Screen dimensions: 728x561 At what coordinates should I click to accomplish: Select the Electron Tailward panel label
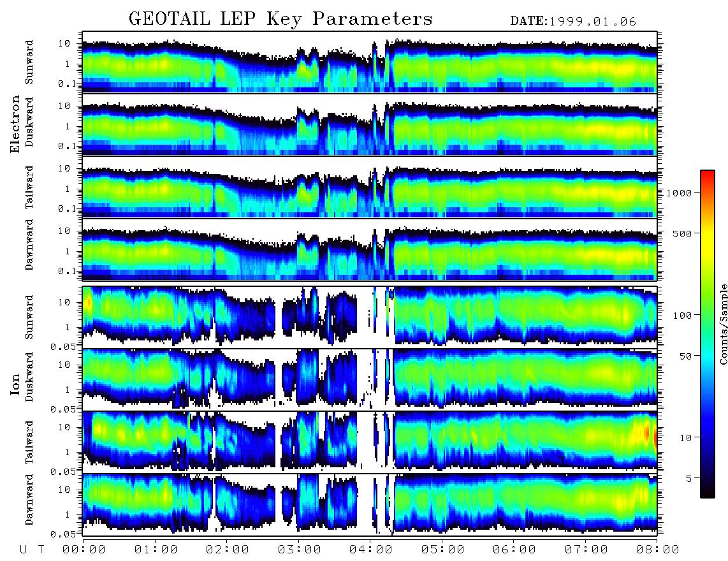(x=29, y=187)
